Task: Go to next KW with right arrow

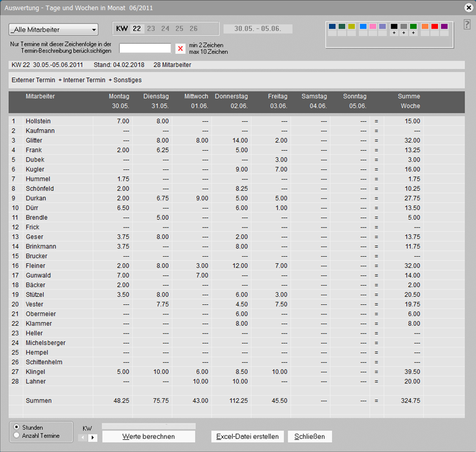Action: (93, 437)
